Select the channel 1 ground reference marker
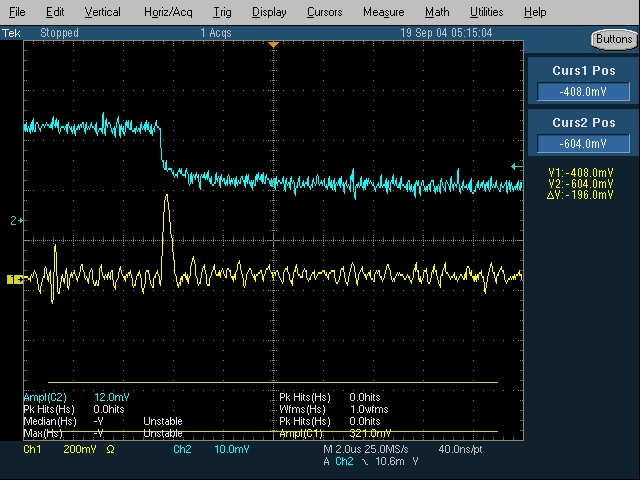640x480 pixels. coord(14,280)
